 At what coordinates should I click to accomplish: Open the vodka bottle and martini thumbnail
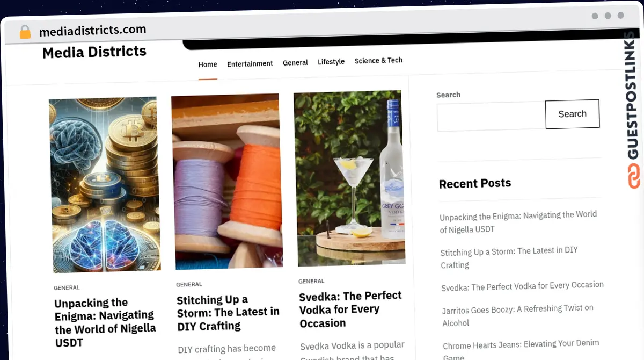tap(349, 178)
